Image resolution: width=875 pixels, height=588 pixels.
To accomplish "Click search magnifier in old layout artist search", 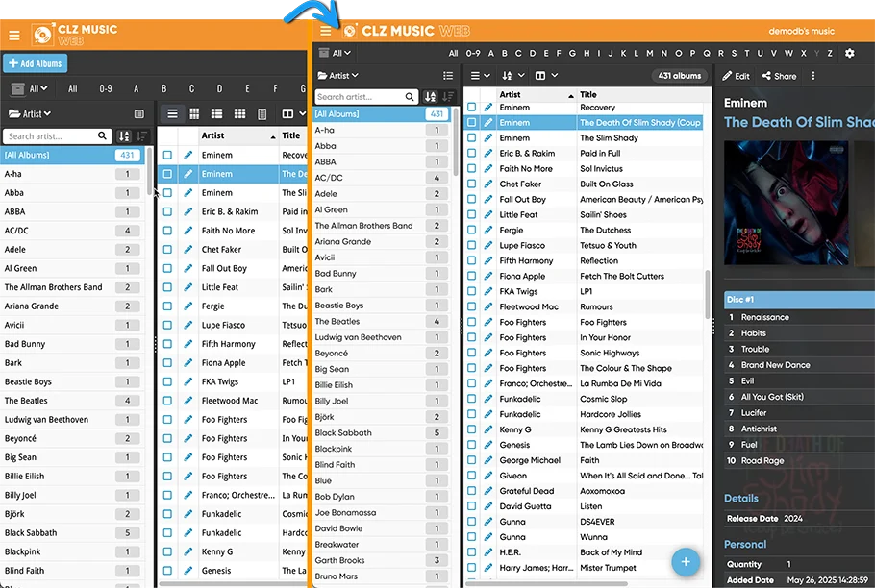I will (x=102, y=135).
